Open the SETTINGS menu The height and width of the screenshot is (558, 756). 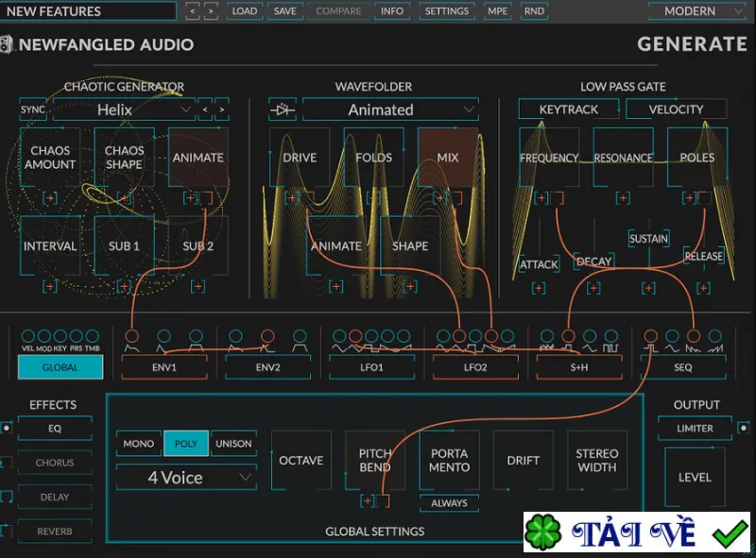446,11
